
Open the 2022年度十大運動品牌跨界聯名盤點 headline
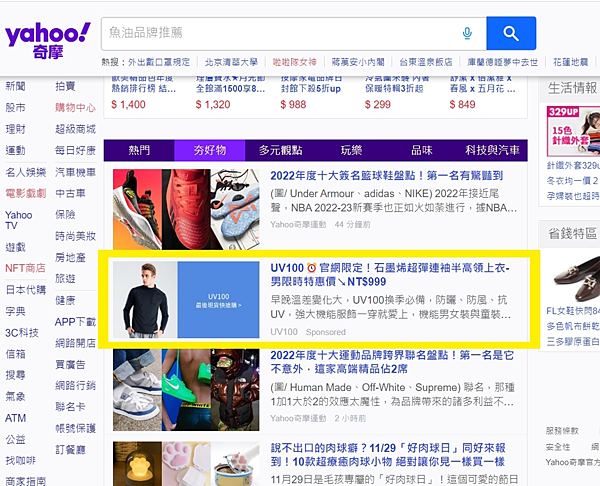(392, 362)
